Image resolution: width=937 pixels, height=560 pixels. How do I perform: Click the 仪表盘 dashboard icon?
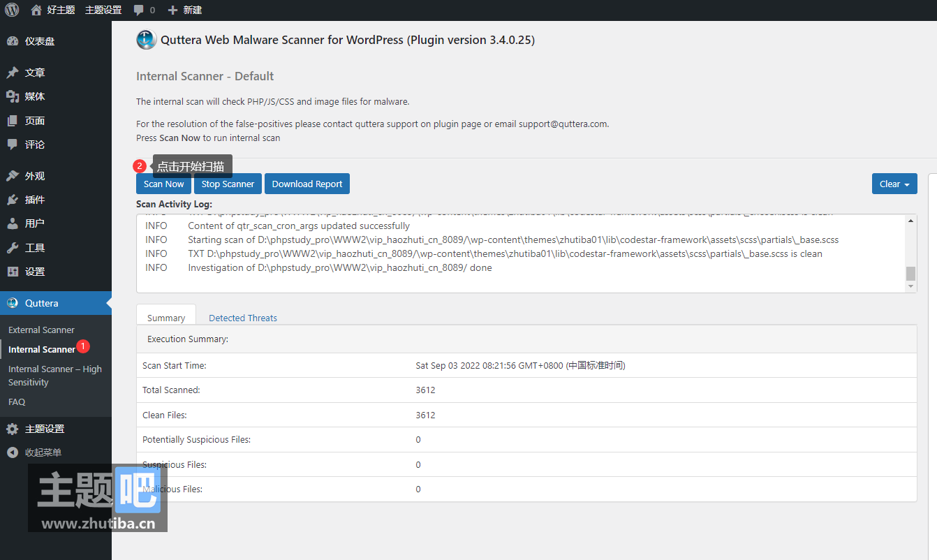[x=13, y=41]
